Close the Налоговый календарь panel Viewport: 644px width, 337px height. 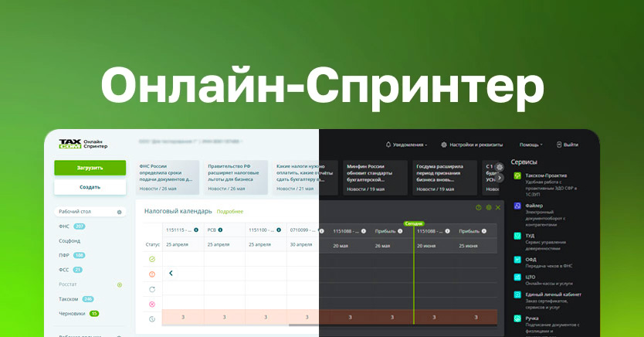pyautogui.click(x=498, y=208)
